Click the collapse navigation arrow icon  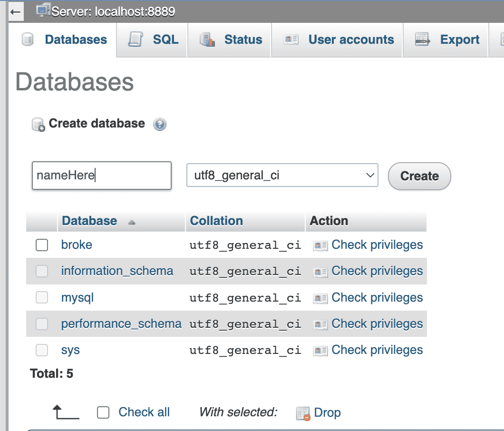click(x=15, y=11)
